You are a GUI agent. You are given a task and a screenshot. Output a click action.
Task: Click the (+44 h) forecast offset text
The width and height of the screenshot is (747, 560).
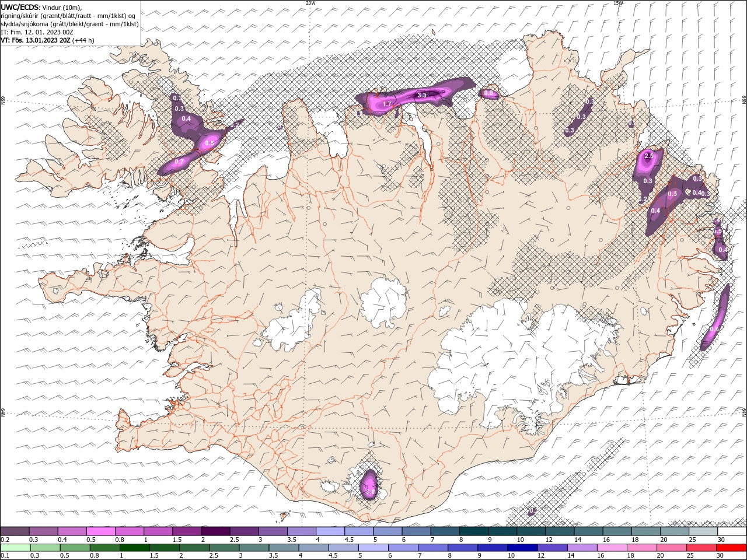[x=83, y=40]
